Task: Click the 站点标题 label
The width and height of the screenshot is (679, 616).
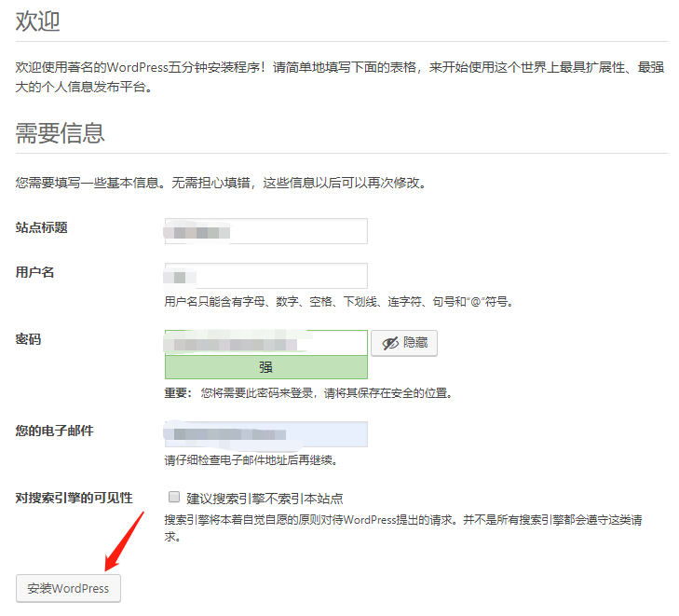Action: [x=42, y=227]
